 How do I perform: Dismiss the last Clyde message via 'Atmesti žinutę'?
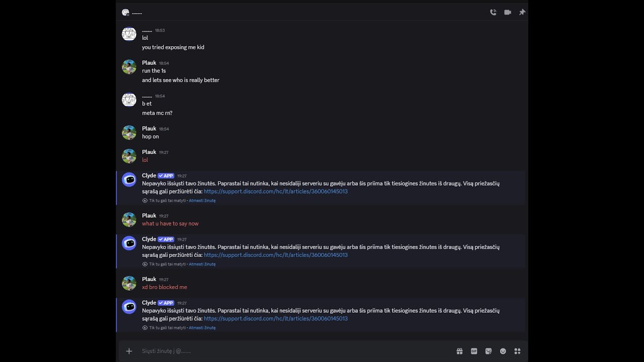202,328
